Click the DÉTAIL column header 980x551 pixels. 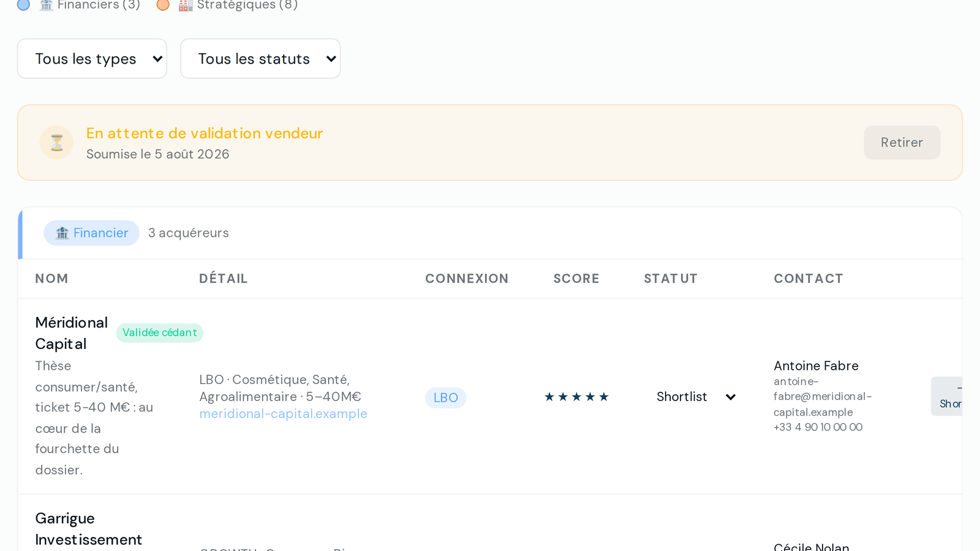(x=224, y=279)
